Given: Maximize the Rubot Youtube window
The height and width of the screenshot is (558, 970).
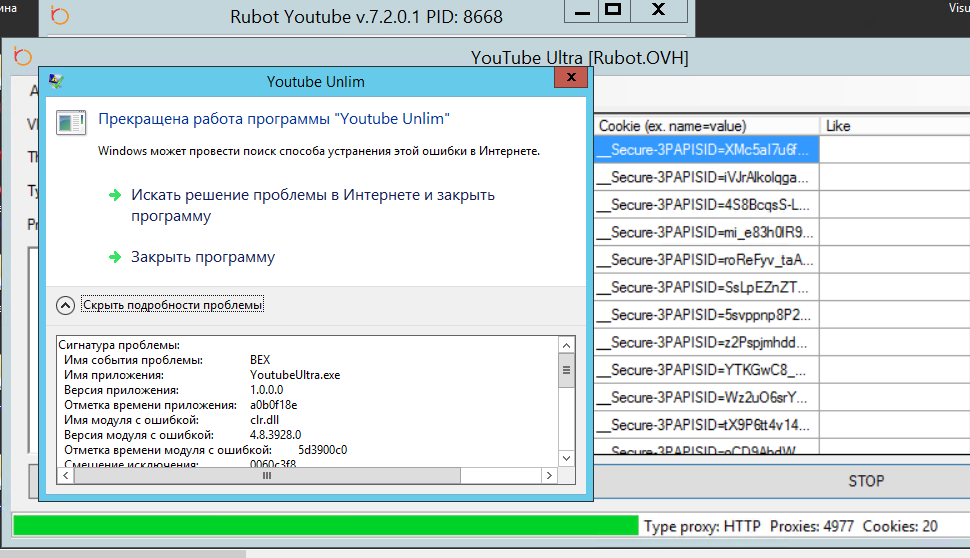Looking at the screenshot, I should (x=614, y=10).
